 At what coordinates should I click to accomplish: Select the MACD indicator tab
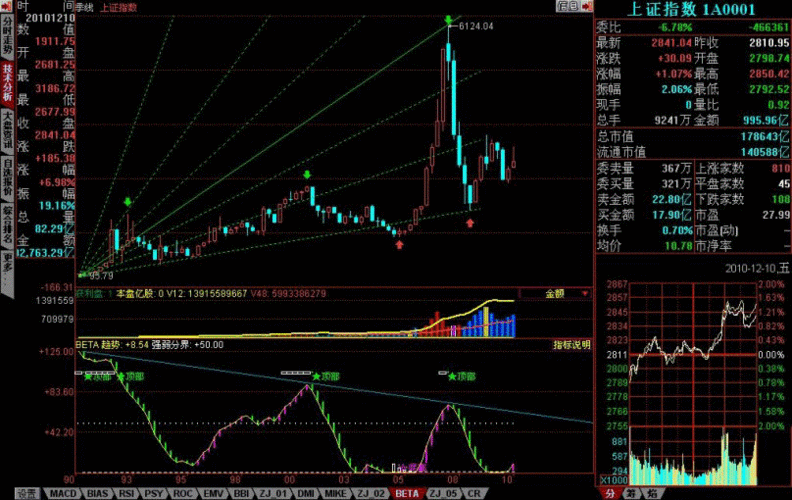[x=63, y=493]
